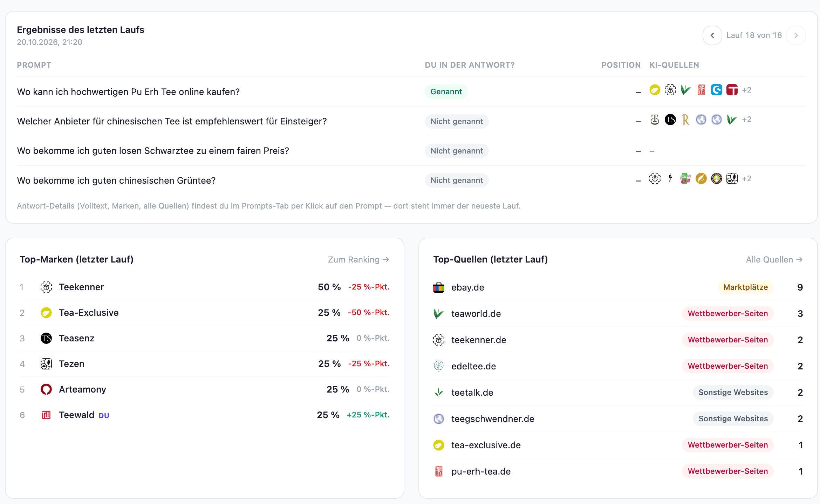
Task: Open the prompt 'Welcher Anbieter für chinesischen Tee ist empfehlenswert für Einsteiger?'
Action: (x=172, y=121)
